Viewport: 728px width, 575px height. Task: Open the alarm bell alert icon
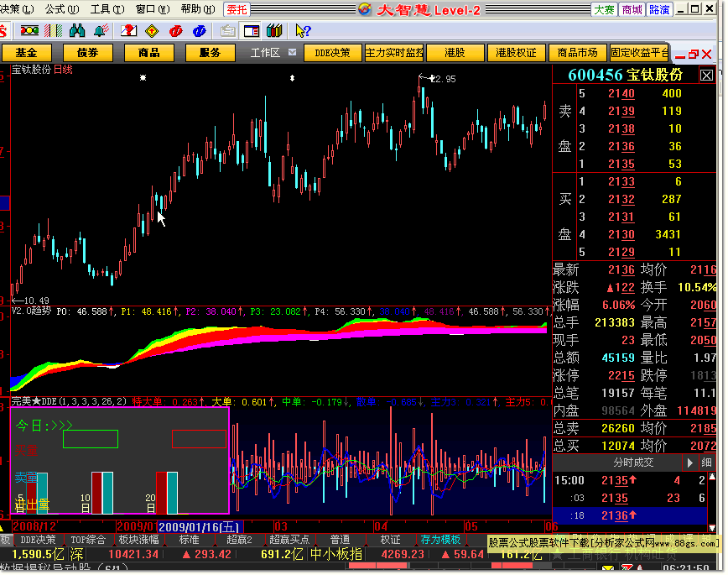[x=101, y=31]
